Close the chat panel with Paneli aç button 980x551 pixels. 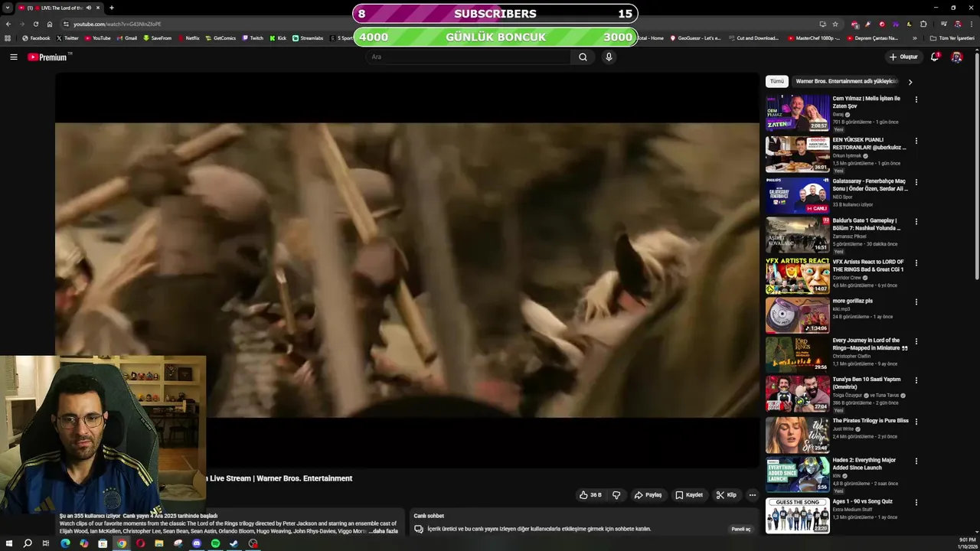click(x=741, y=529)
